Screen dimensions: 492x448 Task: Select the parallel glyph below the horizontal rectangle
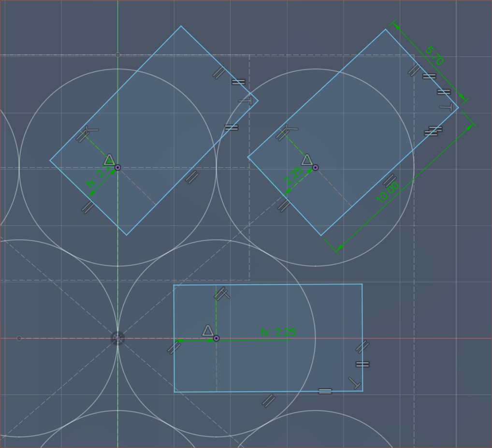pos(269,401)
